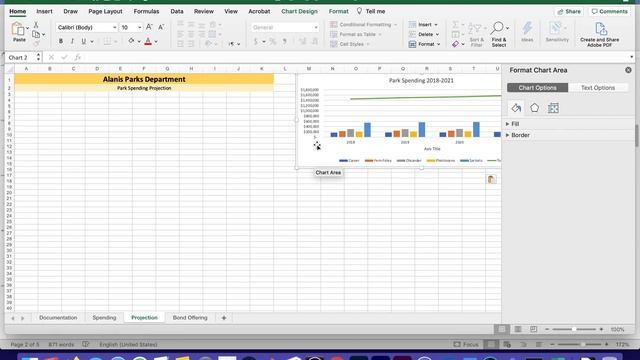Screen dimensions: 640x360
Task: Open Find & Select dropdown arrow
Action: pos(507,28)
